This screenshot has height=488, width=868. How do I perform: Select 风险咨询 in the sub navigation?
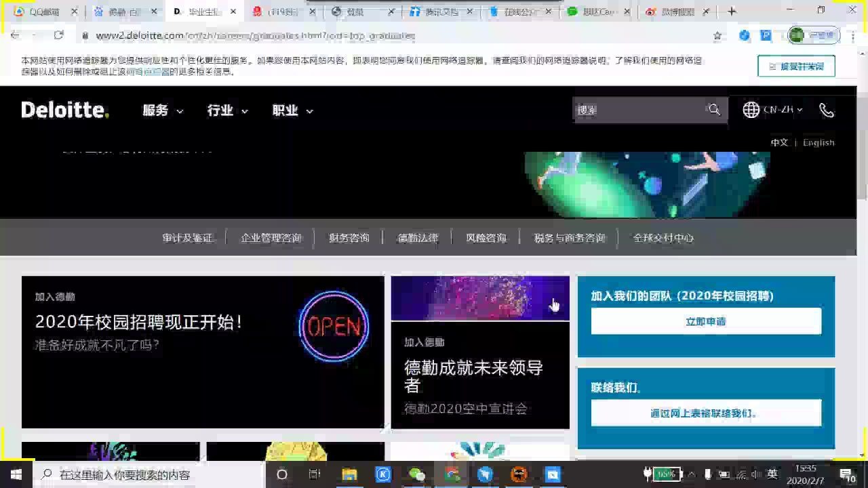(x=486, y=238)
